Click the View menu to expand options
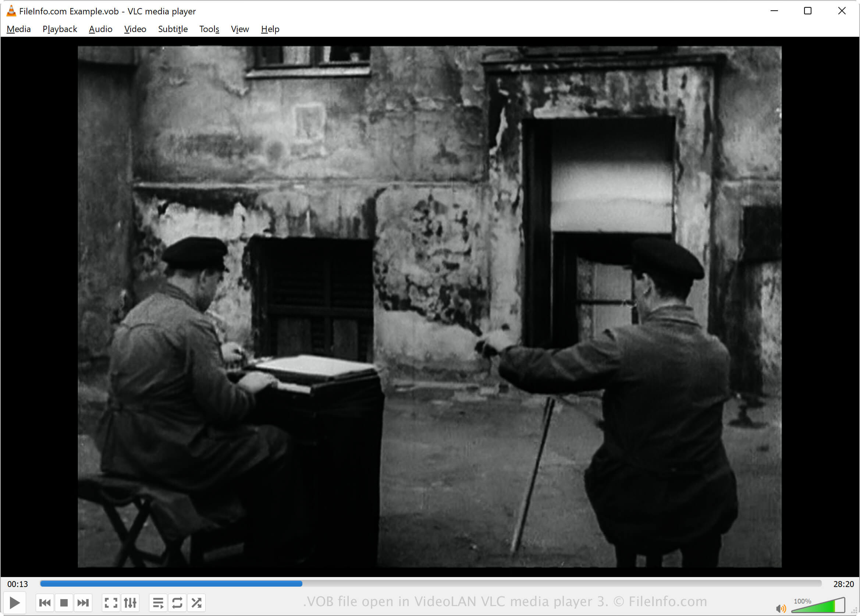 tap(239, 29)
